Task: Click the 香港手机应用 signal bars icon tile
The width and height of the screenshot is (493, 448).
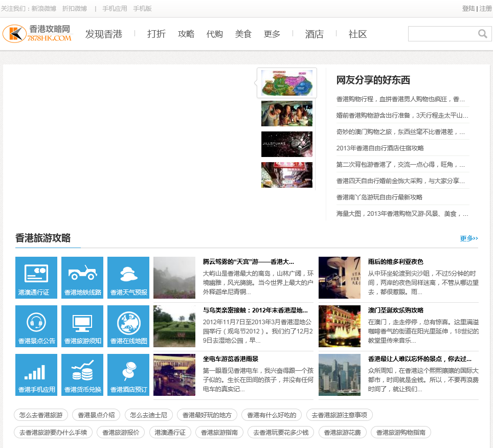Action: [36, 375]
